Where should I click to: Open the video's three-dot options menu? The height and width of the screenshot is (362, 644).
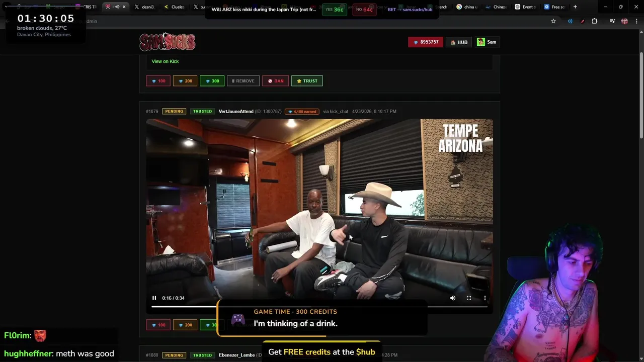(x=485, y=298)
